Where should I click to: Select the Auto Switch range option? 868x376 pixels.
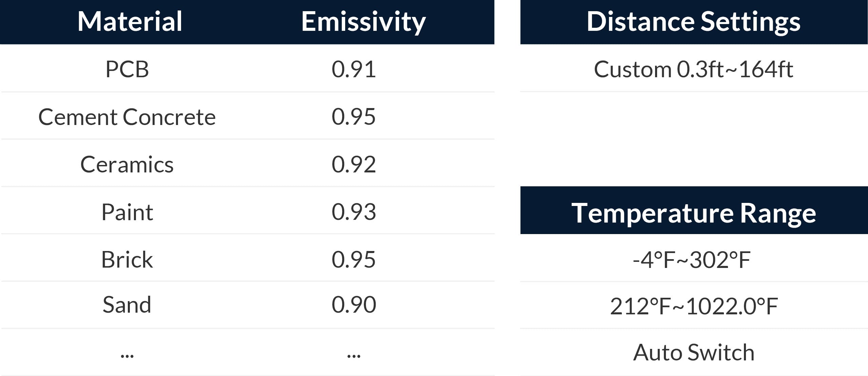click(x=694, y=352)
